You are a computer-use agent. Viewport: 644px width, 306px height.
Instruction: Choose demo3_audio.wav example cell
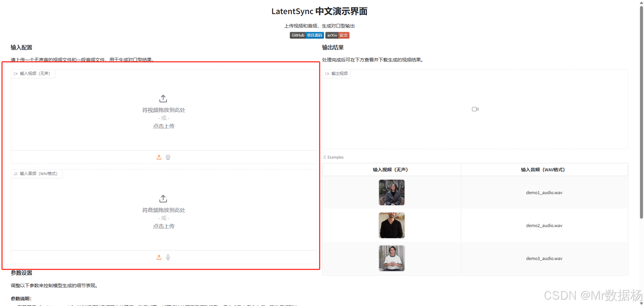click(544, 259)
